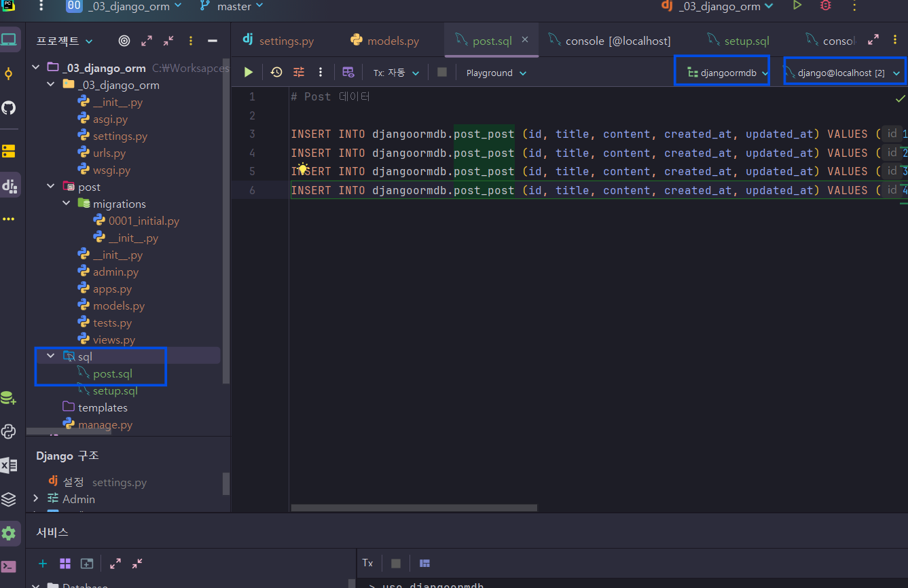Viewport: 908px width, 588px height.
Task: Close the post.sql tab
Action: click(525, 40)
